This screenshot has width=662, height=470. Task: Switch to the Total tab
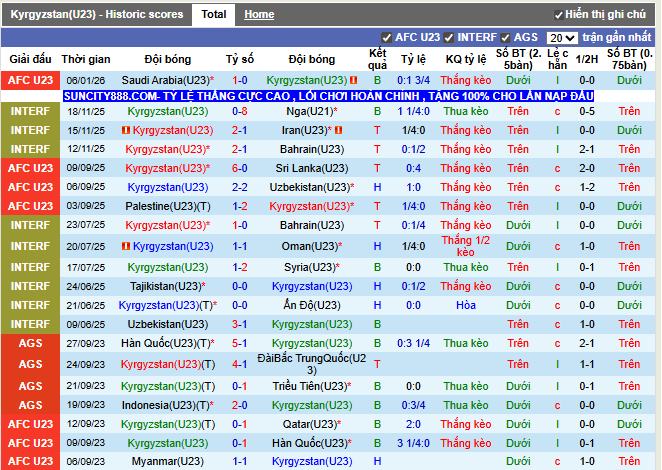click(214, 14)
